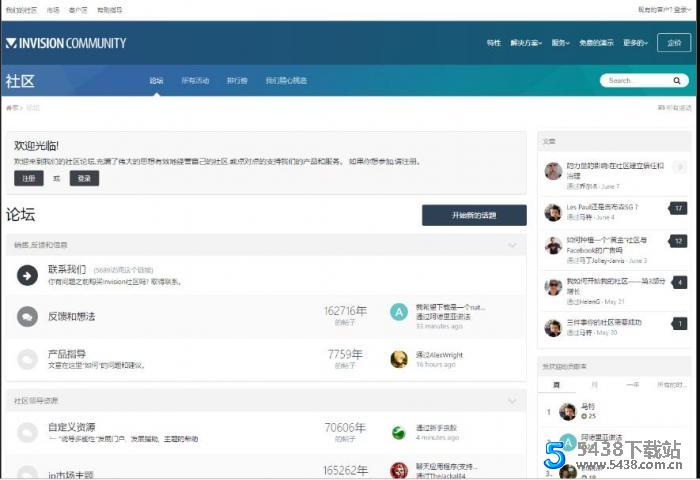The image size is (700, 480).
Task: Click the '4 minutes ago' timestamp
Action: tap(438, 438)
